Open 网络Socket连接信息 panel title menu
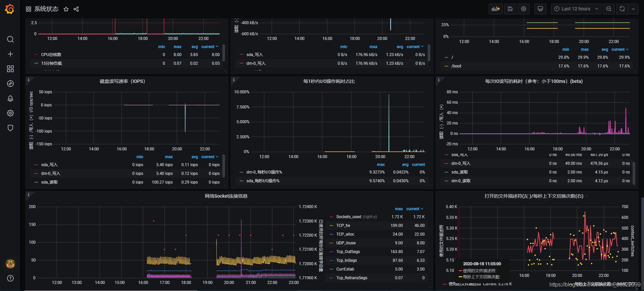This screenshot has width=644, height=291. coord(226,196)
